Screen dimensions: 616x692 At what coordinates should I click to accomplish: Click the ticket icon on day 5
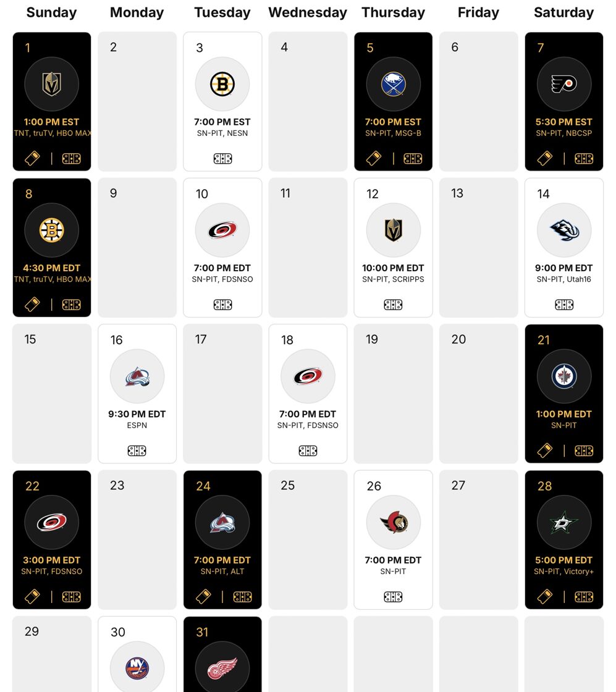coord(374,159)
